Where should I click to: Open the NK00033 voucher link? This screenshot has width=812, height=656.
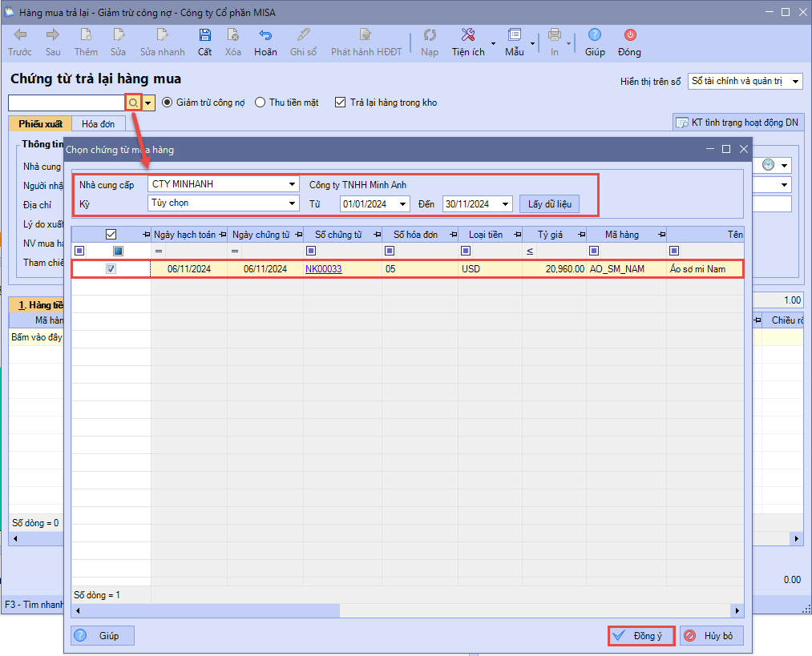(x=323, y=269)
